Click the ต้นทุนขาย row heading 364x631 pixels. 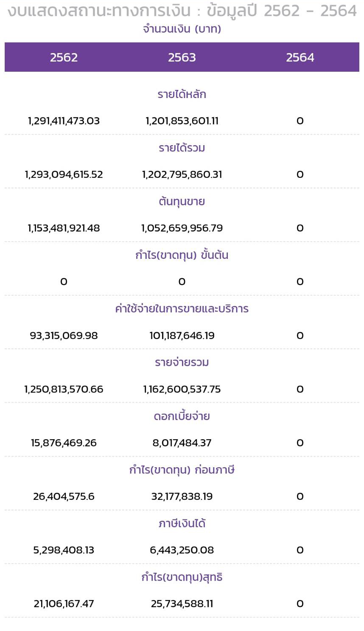182,202
